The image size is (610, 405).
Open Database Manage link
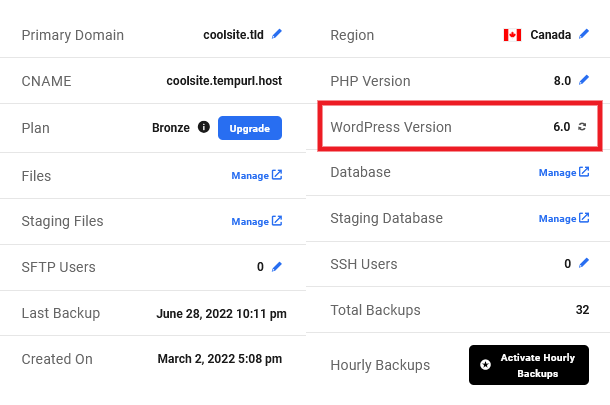coord(564,172)
